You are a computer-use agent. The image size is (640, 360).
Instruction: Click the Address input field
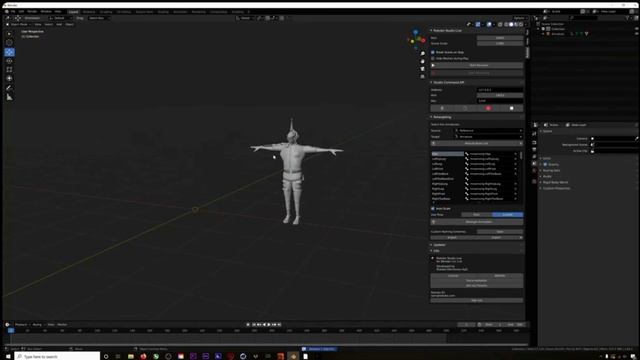click(x=500, y=90)
